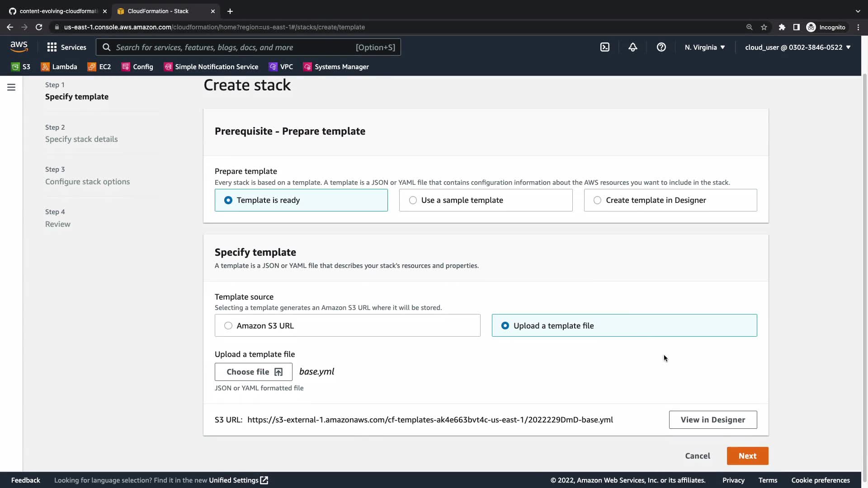
Task: Open the CloudShell terminal icon
Action: click(604, 47)
